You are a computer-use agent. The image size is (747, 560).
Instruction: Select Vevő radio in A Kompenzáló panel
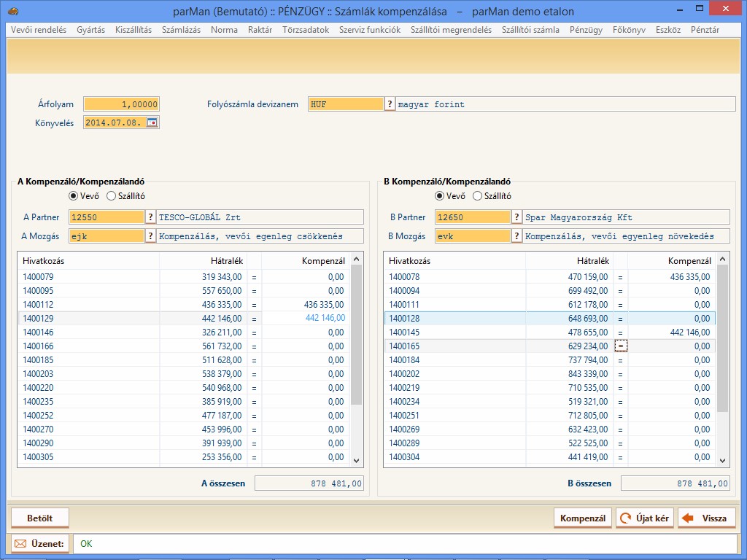coord(74,196)
